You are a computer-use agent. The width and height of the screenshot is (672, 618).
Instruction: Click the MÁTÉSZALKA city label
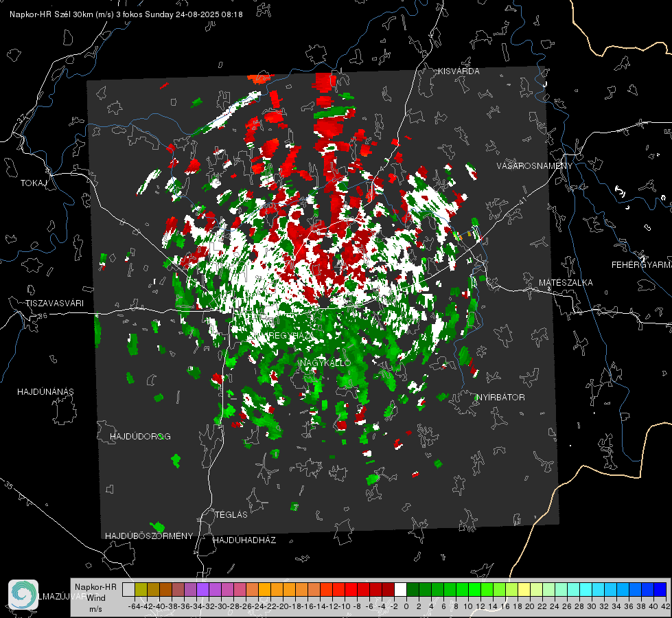coord(566,283)
